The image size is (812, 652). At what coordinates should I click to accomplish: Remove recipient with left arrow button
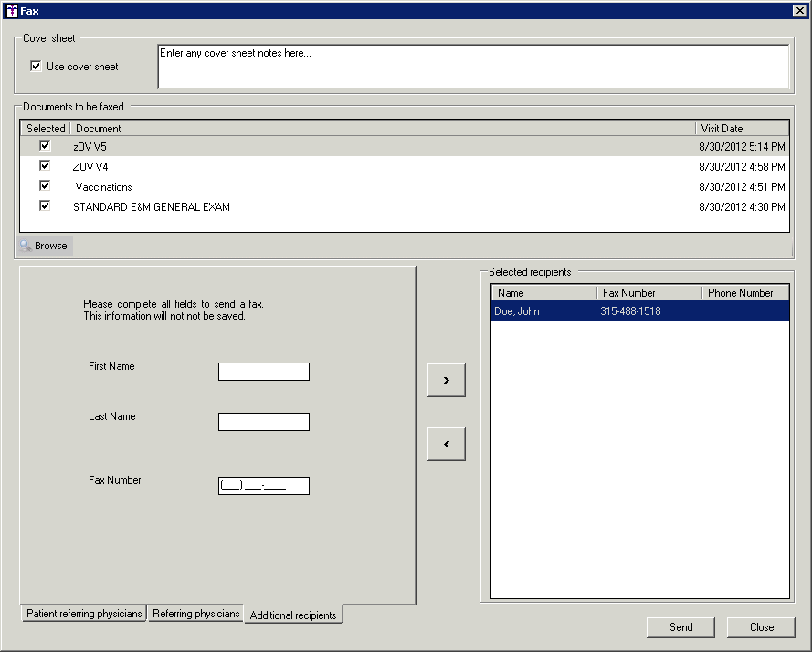(x=446, y=444)
